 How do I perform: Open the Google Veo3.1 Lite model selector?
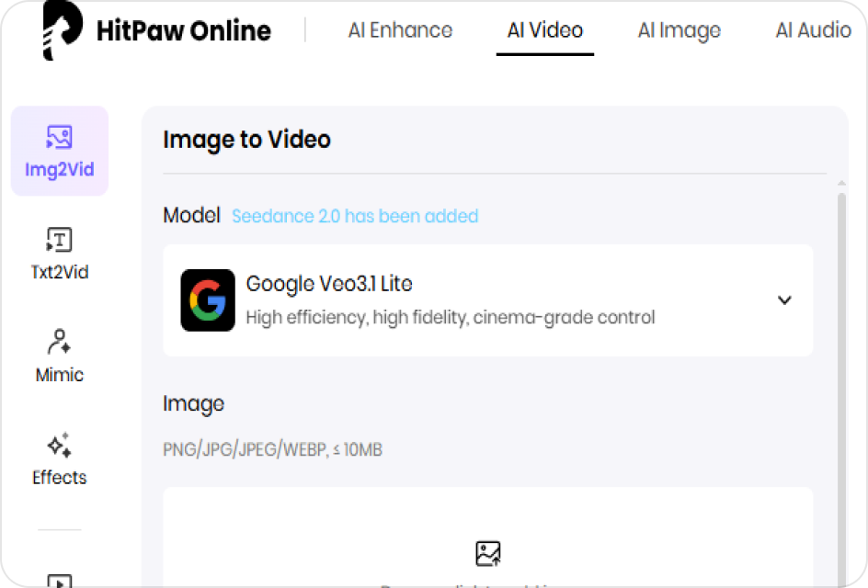[487, 300]
